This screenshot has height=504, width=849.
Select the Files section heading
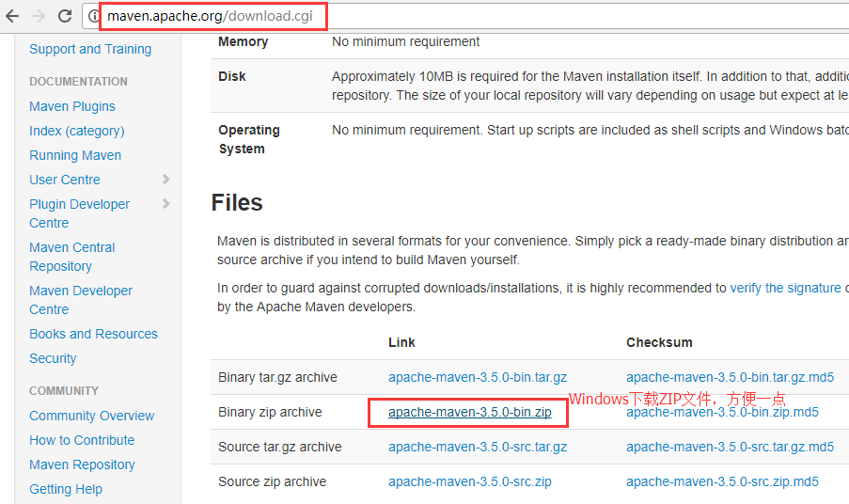tap(237, 203)
